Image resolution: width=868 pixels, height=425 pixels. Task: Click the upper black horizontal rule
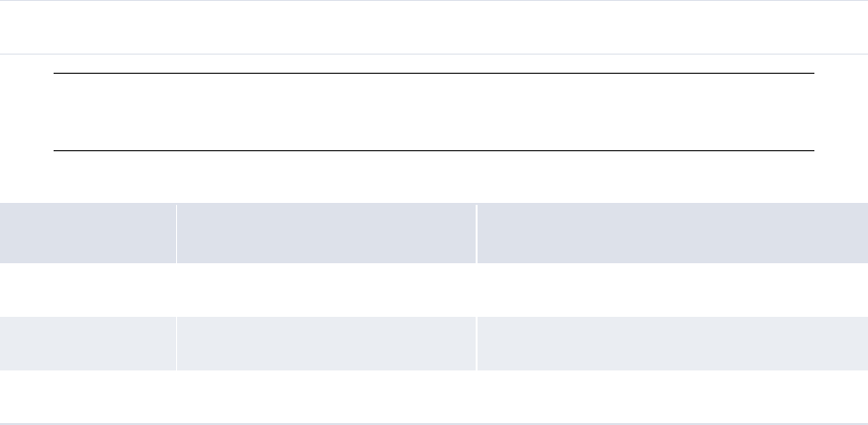(x=433, y=73)
